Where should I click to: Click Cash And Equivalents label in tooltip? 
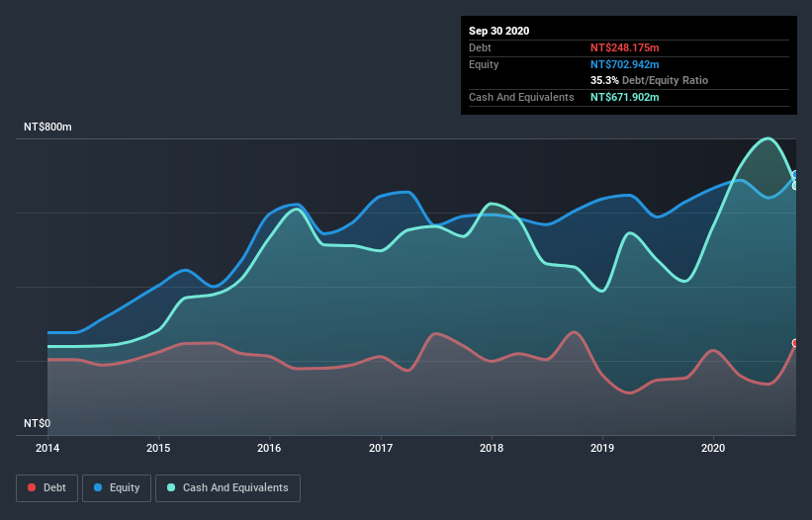(x=521, y=97)
